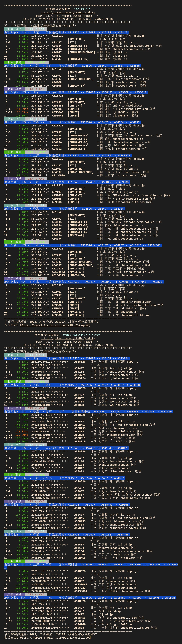Click the highlighted IP 160.25.*.* in the report title
The height and width of the screenshot is (644, 182).
(82, 9)
